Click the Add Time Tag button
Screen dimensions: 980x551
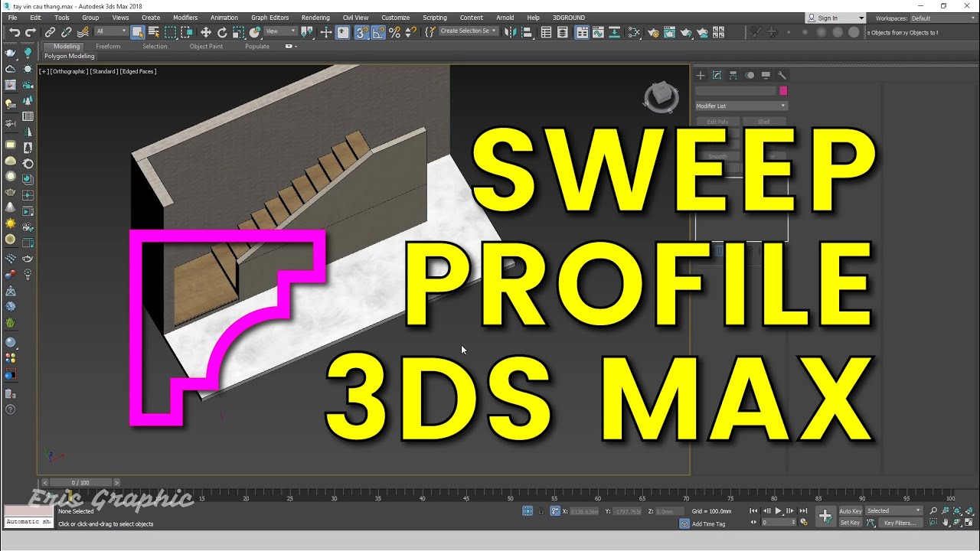point(708,524)
